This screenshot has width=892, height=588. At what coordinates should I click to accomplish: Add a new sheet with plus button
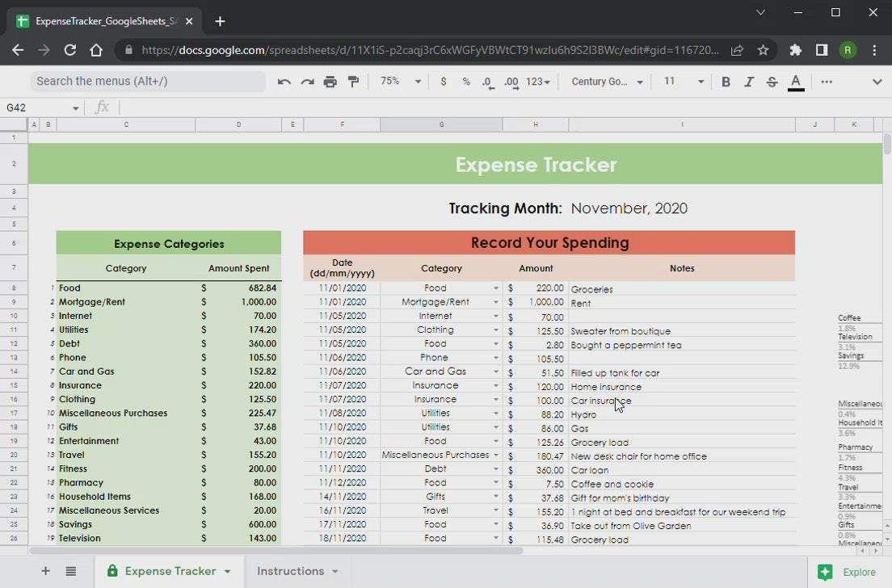tap(45, 571)
